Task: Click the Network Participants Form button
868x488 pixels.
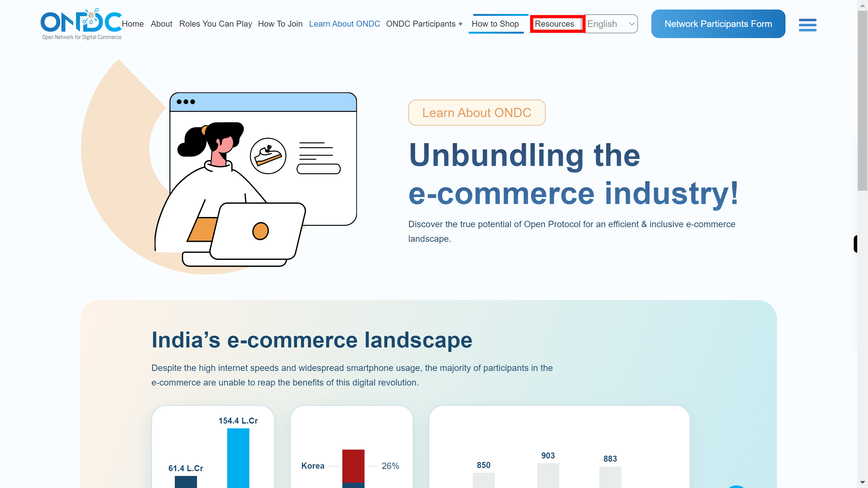Action: (718, 24)
